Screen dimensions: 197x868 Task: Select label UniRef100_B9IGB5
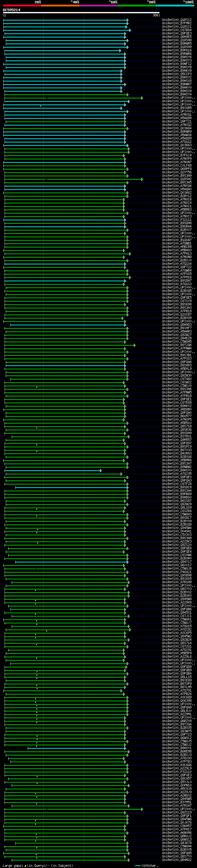[x=177, y=108]
